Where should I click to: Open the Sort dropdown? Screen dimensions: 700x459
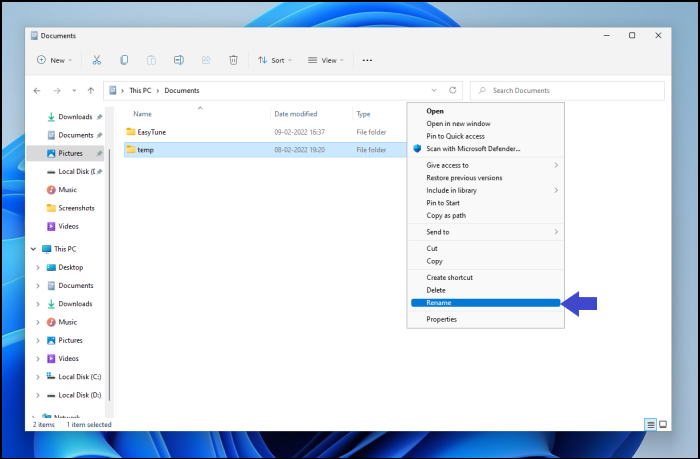[275, 60]
